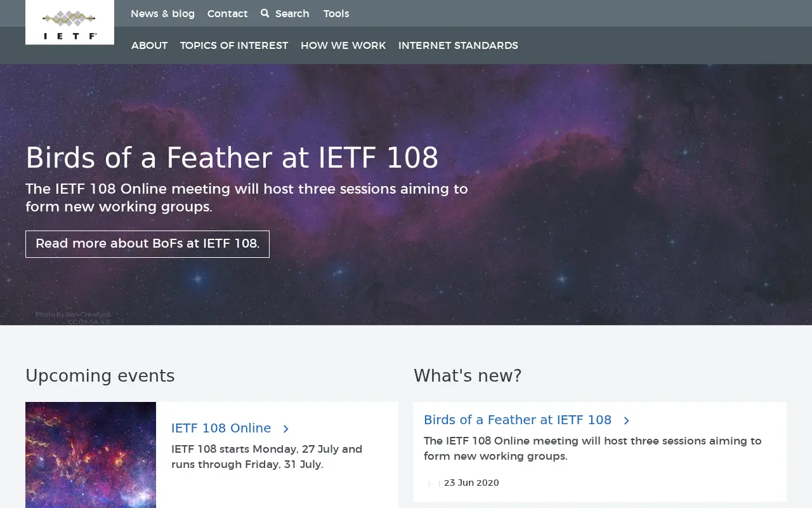The width and height of the screenshot is (812, 508).
Task: Expand TOPICS OF INTEREST menu
Action: click(234, 46)
